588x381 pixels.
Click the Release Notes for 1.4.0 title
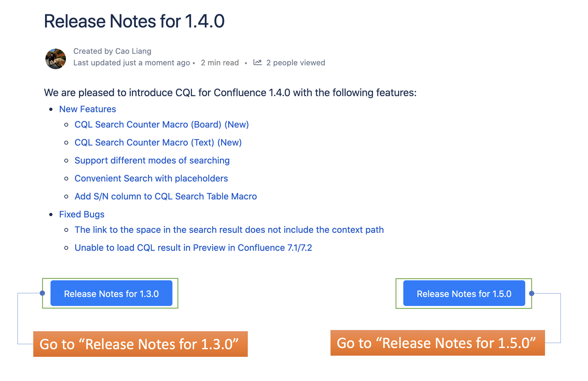pos(134,21)
